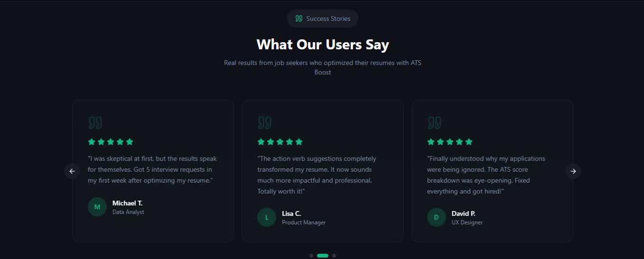Select the third carousel pagination dot
The height and width of the screenshot is (259, 644).
[x=334, y=256]
